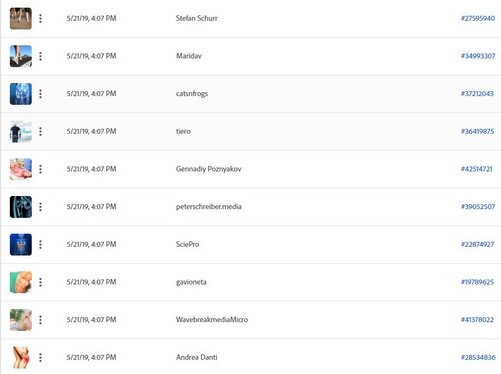
Task: Open asset link #42514721
Action: pyautogui.click(x=476, y=169)
